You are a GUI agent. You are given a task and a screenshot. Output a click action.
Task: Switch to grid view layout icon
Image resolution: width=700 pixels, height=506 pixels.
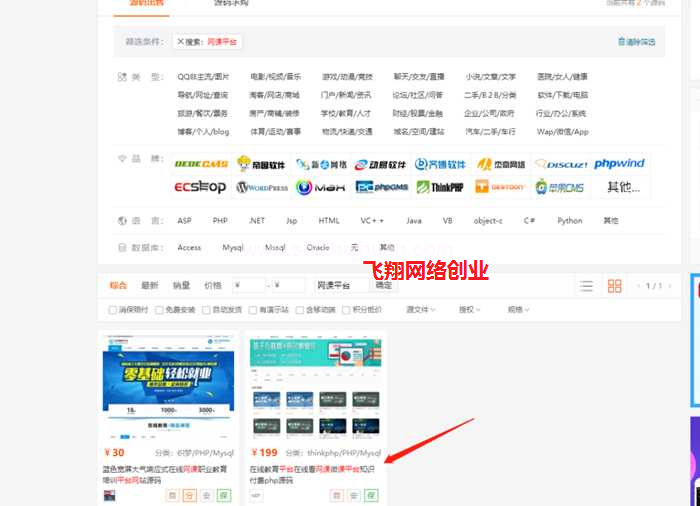point(615,286)
